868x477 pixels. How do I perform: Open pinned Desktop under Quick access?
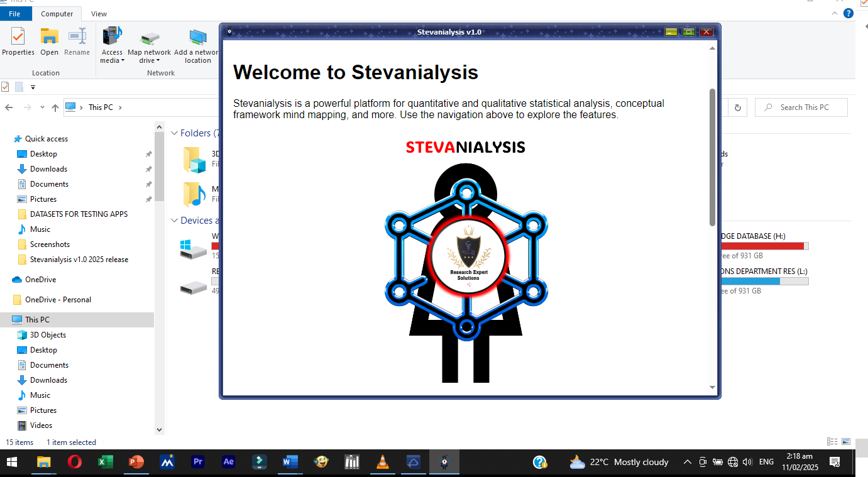(43, 154)
